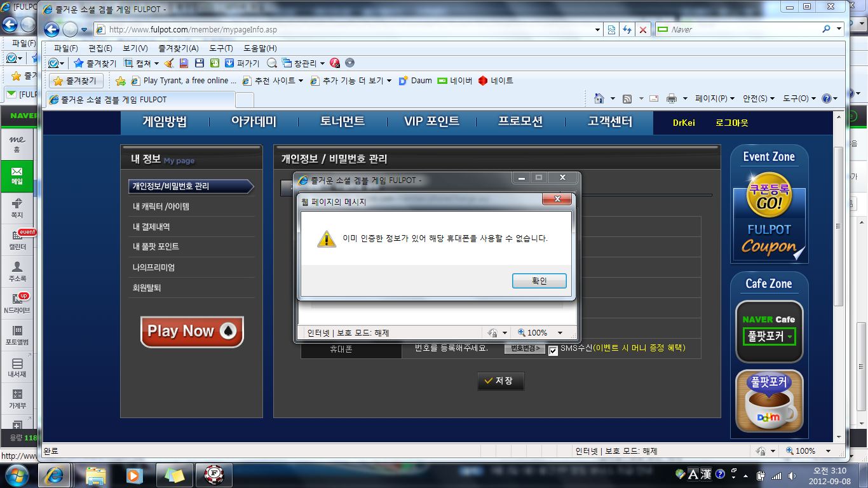Open Windows Explorer from the taskbar

click(96, 475)
